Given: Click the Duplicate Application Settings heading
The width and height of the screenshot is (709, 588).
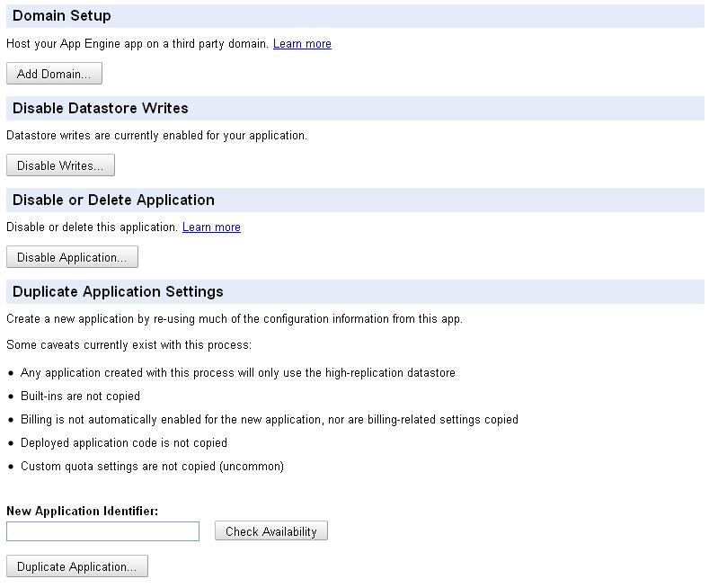Looking at the screenshot, I should tap(118, 291).
